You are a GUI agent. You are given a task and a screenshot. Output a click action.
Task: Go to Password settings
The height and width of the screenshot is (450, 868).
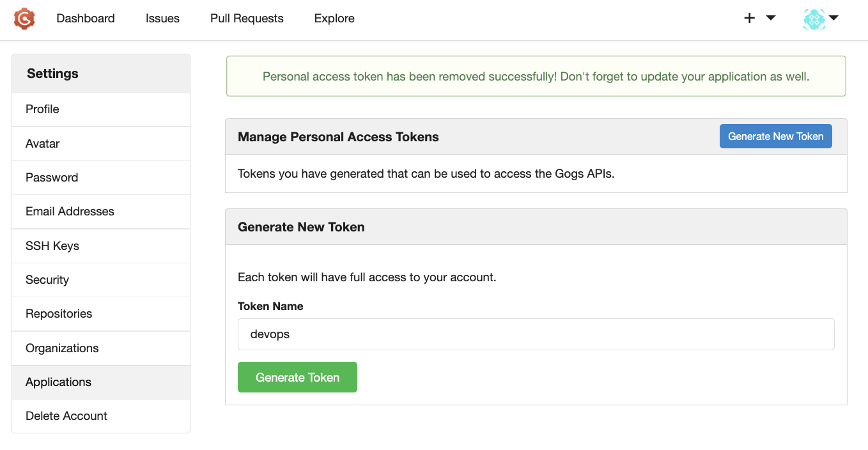52,178
